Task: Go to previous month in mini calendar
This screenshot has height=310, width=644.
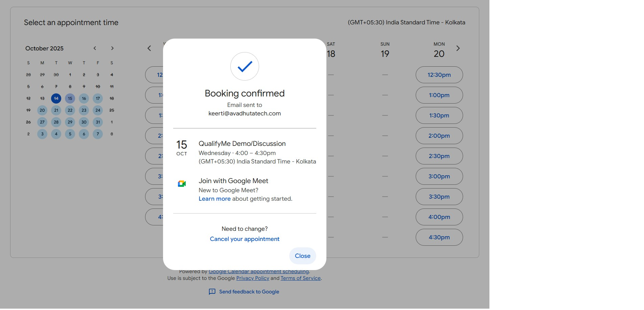Action: tap(95, 48)
